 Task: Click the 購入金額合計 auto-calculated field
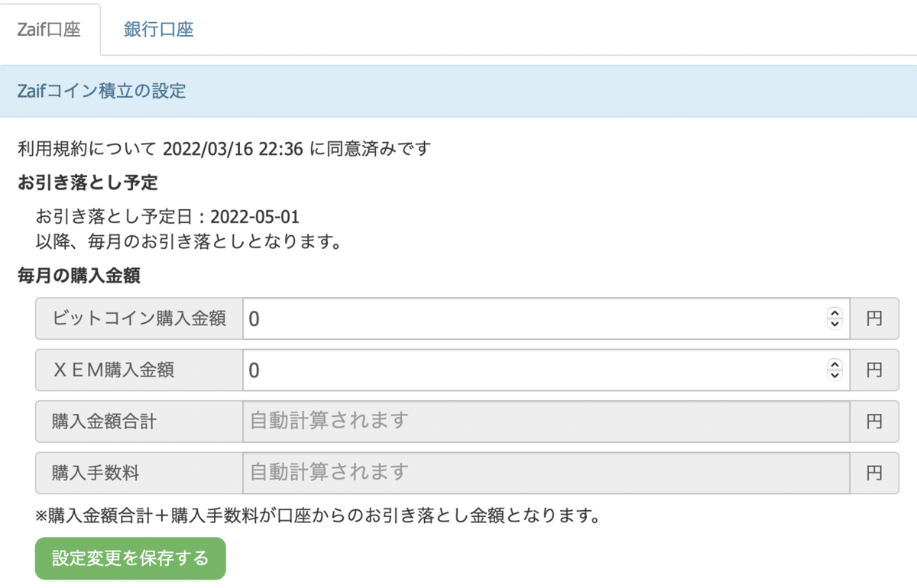[x=535, y=421]
